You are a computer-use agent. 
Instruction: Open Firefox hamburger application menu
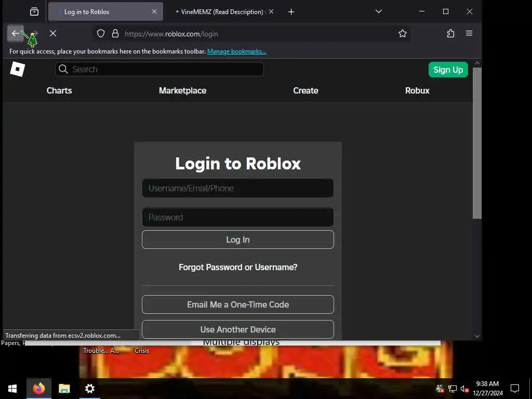[x=469, y=33]
